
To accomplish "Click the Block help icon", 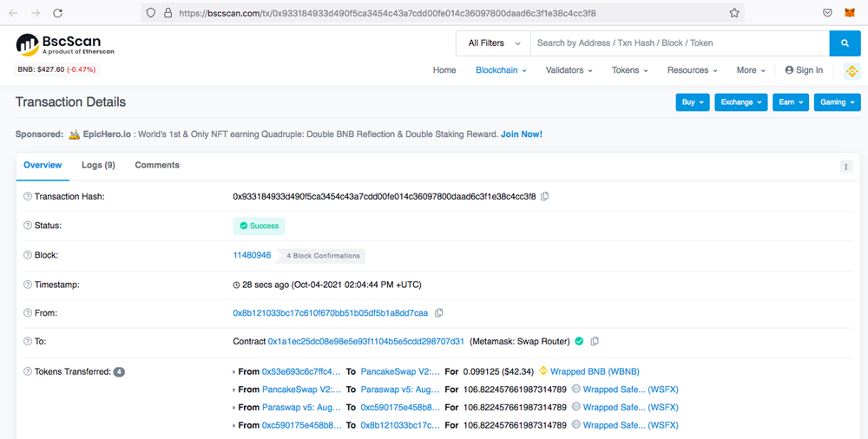I will (28, 255).
